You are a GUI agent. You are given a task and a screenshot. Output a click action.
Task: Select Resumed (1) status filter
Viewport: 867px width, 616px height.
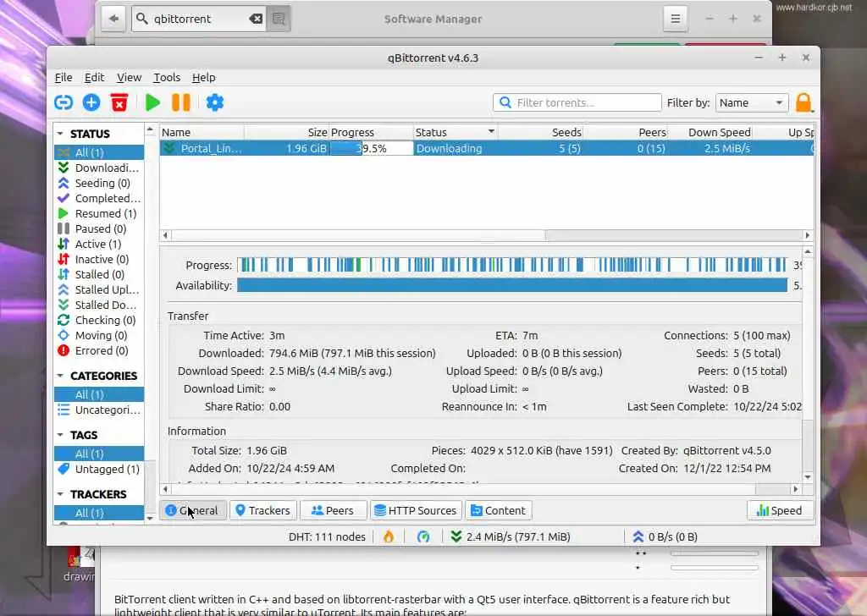[x=99, y=213]
